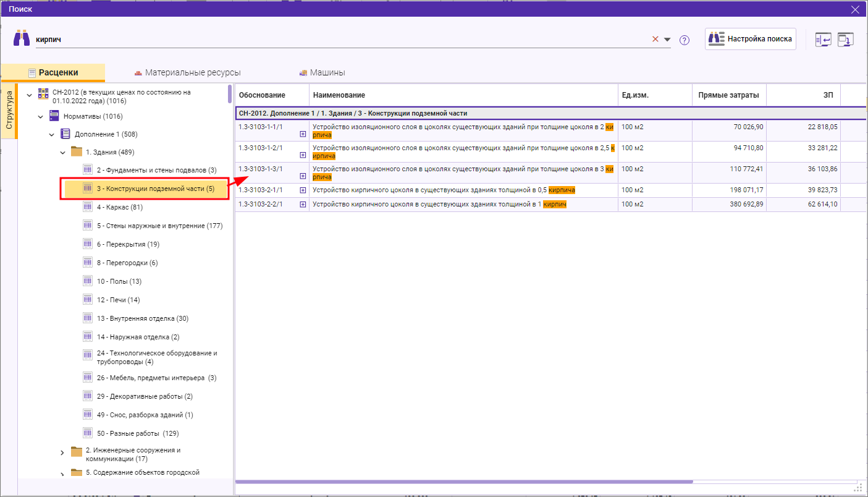
Task: Collapse the 1. Здания folder
Action: (x=63, y=152)
